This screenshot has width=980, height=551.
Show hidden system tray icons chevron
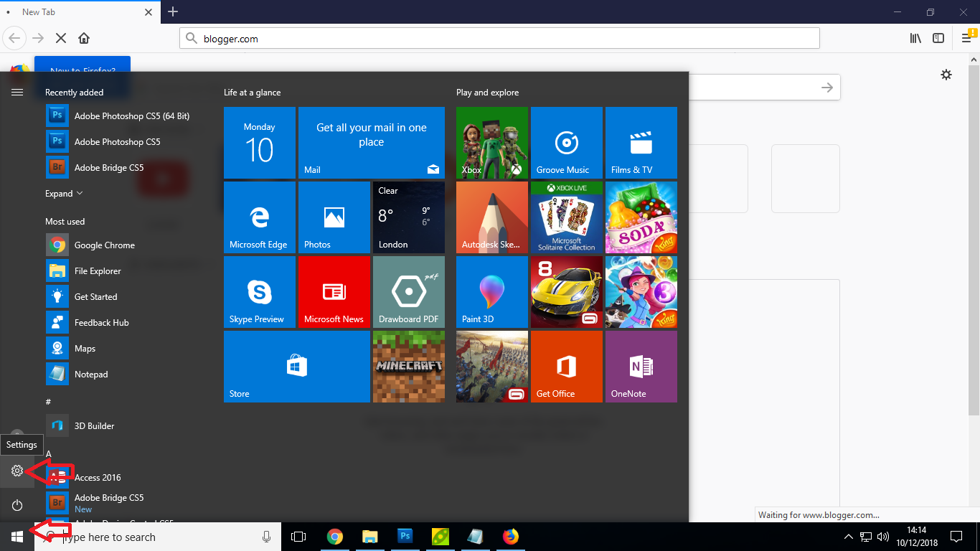(849, 537)
